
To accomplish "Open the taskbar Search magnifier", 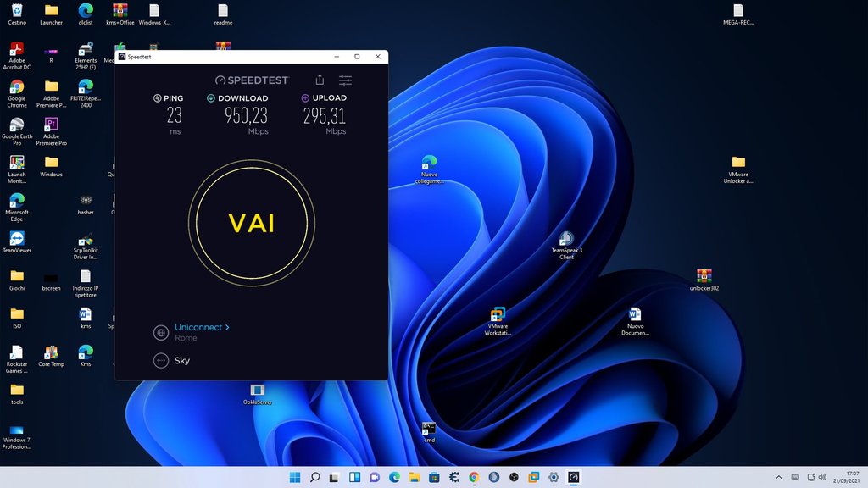I will click(x=314, y=478).
